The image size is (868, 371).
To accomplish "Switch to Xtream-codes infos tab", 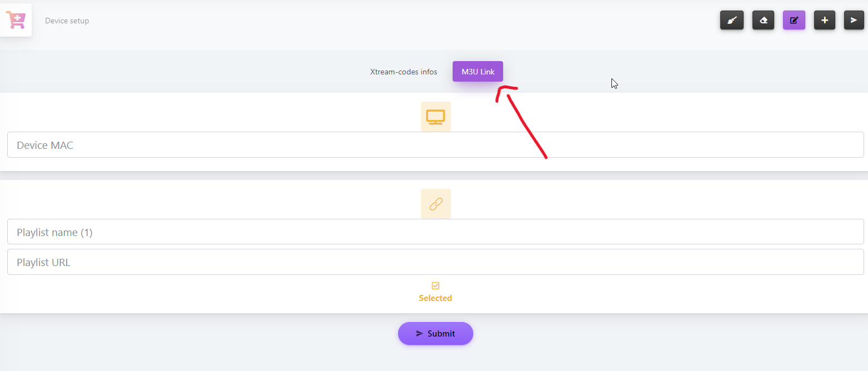I will [404, 72].
